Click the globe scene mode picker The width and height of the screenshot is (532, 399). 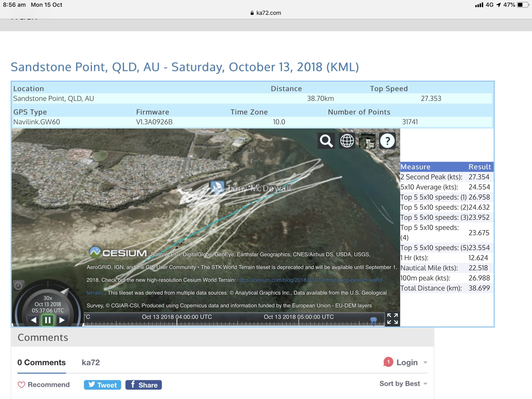[347, 141]
